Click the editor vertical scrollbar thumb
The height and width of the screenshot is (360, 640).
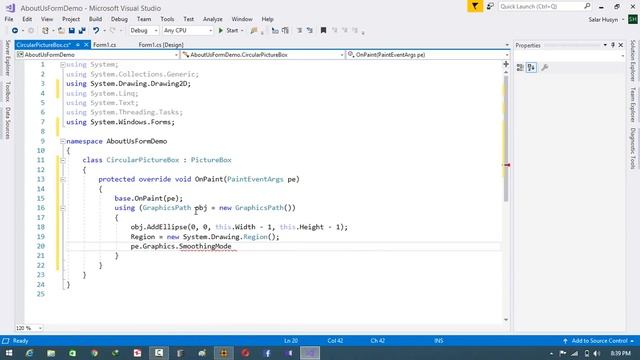tap(506, 139)
